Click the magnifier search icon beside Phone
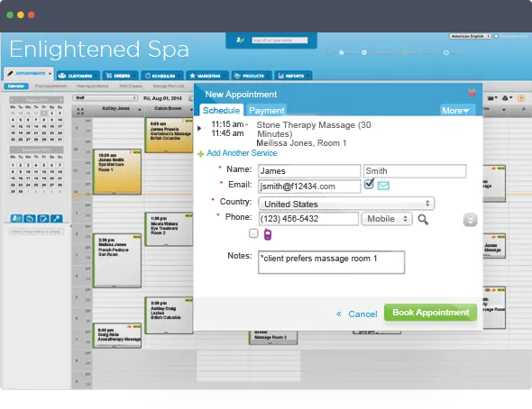Viewport: 532px width, 409px height. click(x=423, y=220)
